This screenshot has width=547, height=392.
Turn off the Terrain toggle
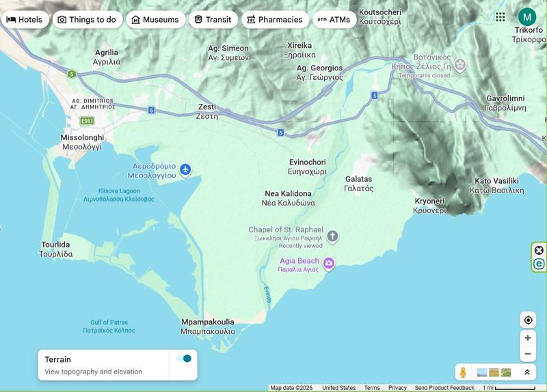[184, 359]
